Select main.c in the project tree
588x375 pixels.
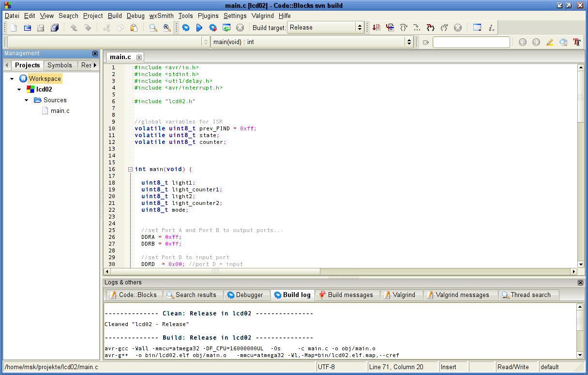click(x=60, y=110)
